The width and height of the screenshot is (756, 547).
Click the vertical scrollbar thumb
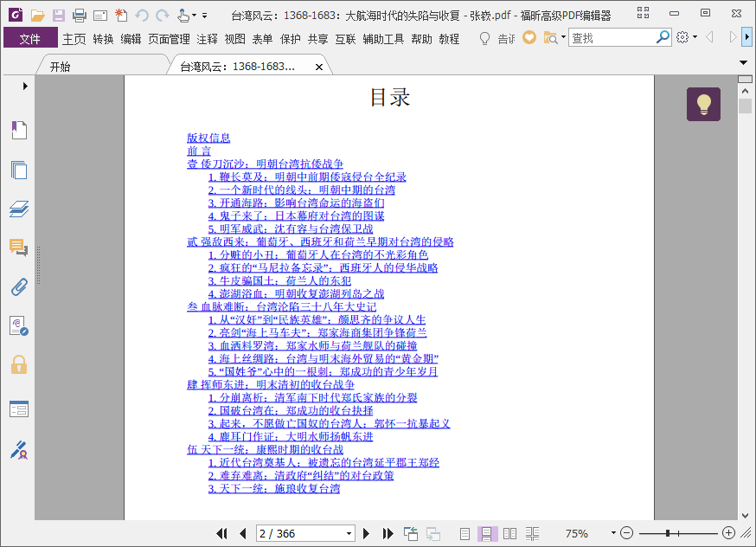click(x=745, y=106)
